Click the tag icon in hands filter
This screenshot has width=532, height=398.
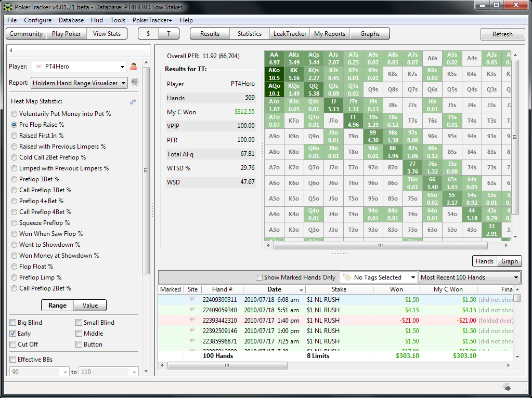click(347, 277)
